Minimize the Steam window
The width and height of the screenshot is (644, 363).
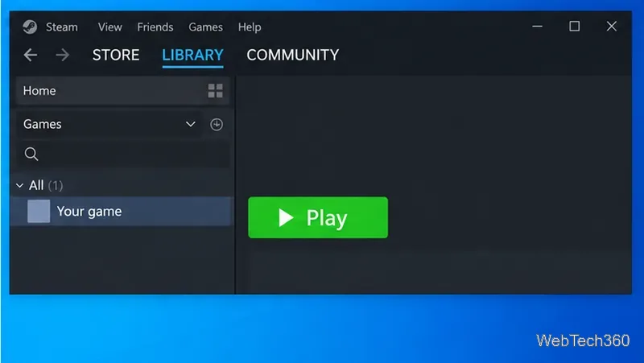[537, 27]
